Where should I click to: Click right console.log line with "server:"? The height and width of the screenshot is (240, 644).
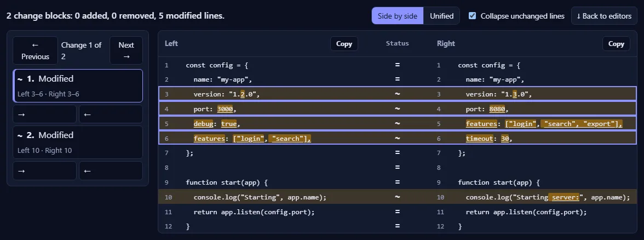(548, 197)
